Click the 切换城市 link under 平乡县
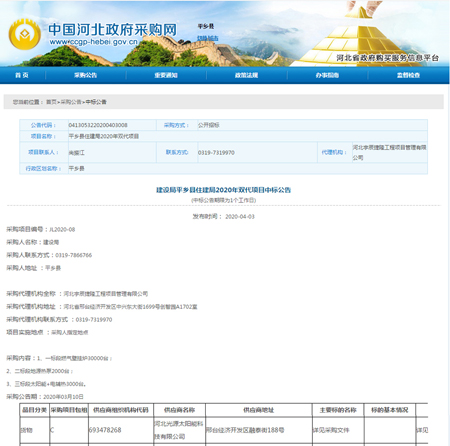 pyautogui.click(x=207, y=38)
